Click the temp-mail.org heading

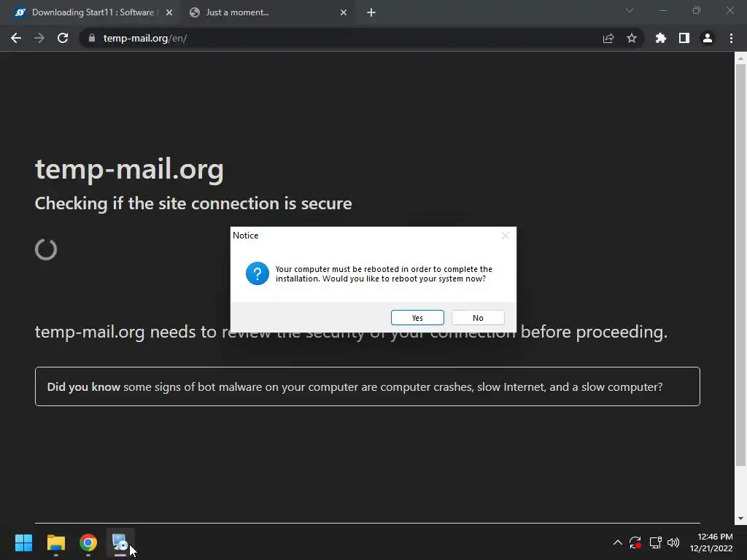click(129, 169)
